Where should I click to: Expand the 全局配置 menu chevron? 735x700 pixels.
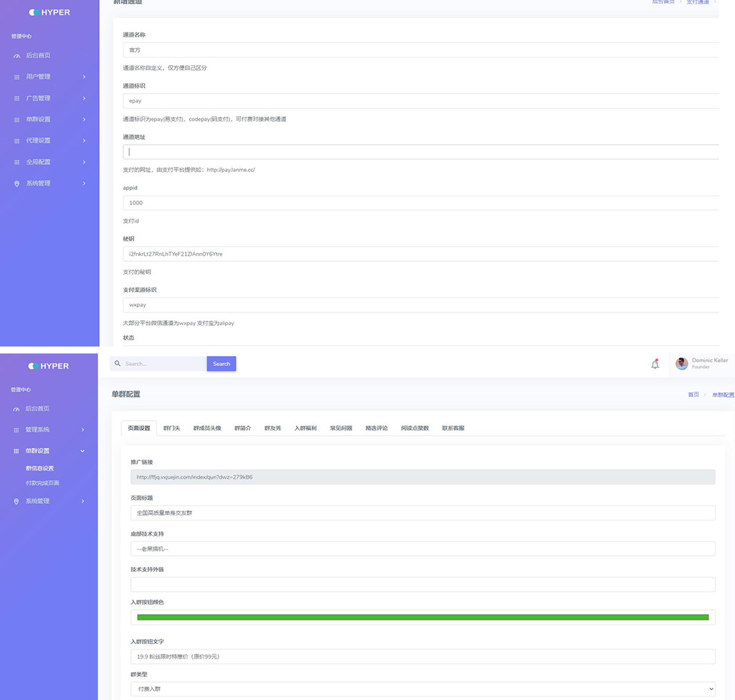point(85,162)
